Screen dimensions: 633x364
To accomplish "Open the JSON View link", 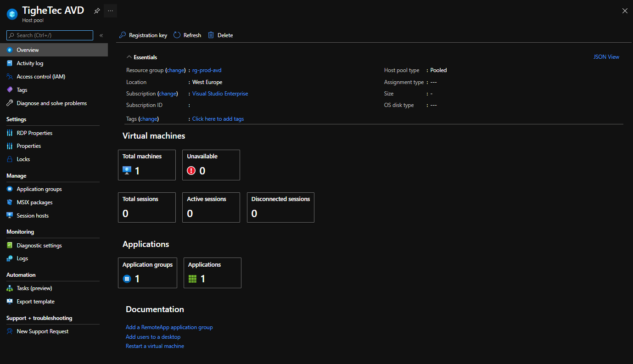I will (x=606, y=57).
